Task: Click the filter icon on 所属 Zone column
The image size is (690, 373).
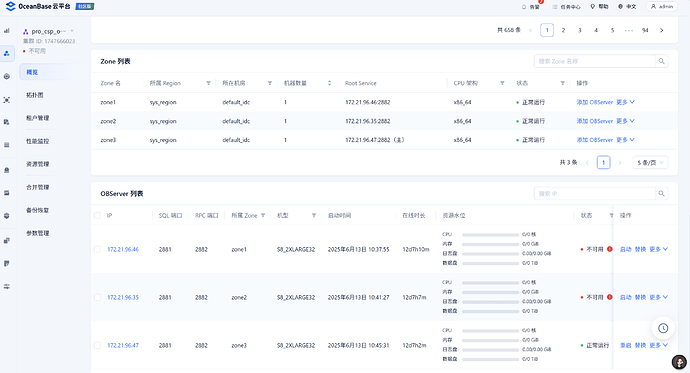Action: pos(263,216)
